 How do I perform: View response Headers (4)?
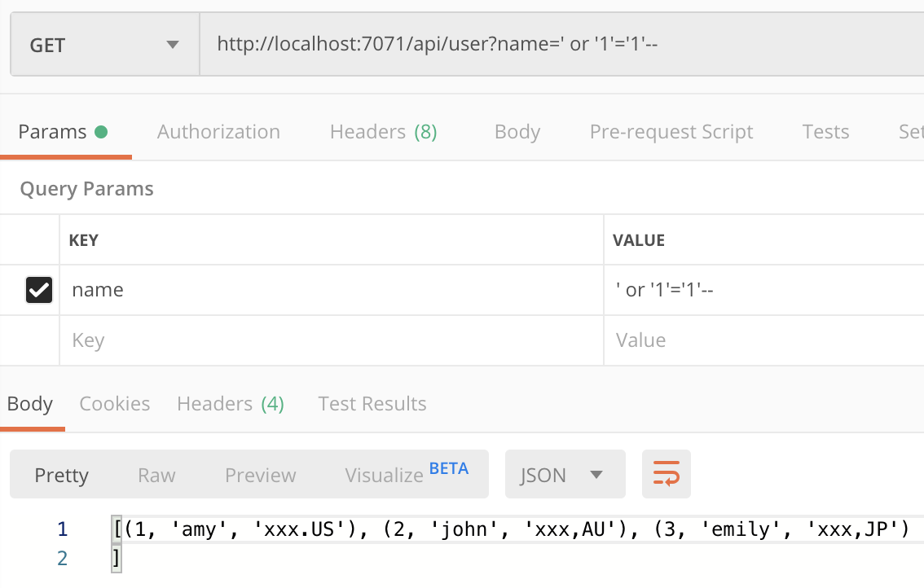tap(231, 403)
